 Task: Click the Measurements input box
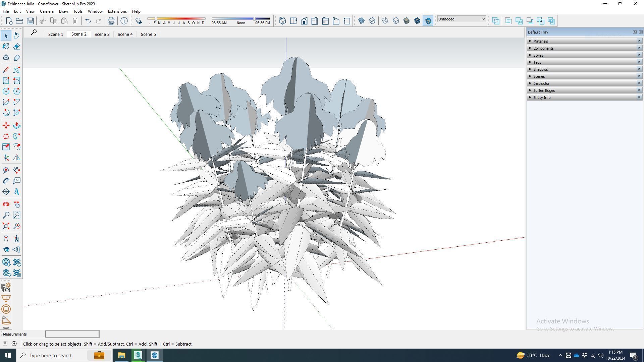click(72, 334)
